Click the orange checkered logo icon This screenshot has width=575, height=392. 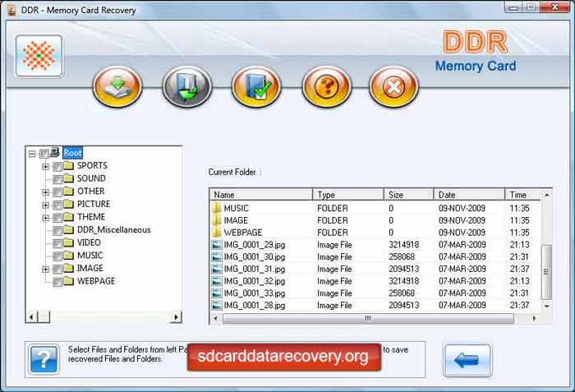(39, 56)
